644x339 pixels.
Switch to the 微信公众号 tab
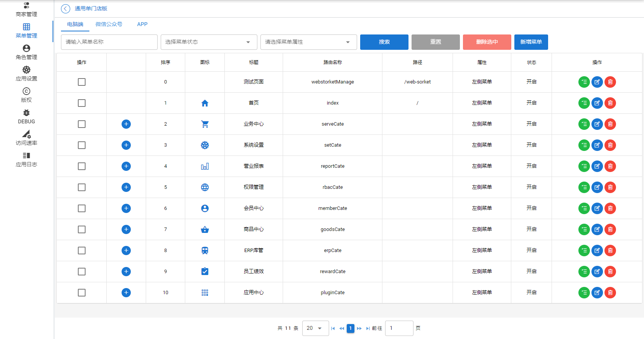coord(109,24)
